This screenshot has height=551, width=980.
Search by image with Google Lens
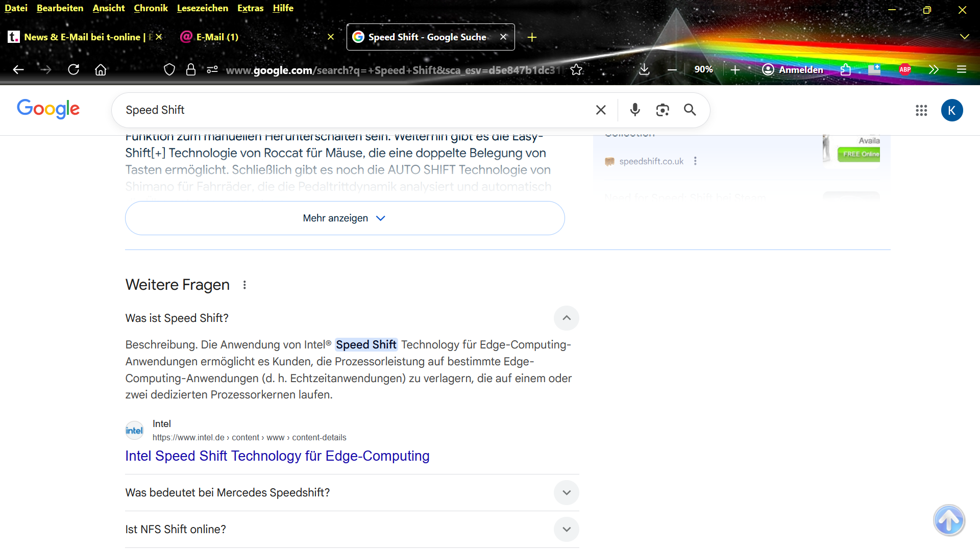pos(663,110)
